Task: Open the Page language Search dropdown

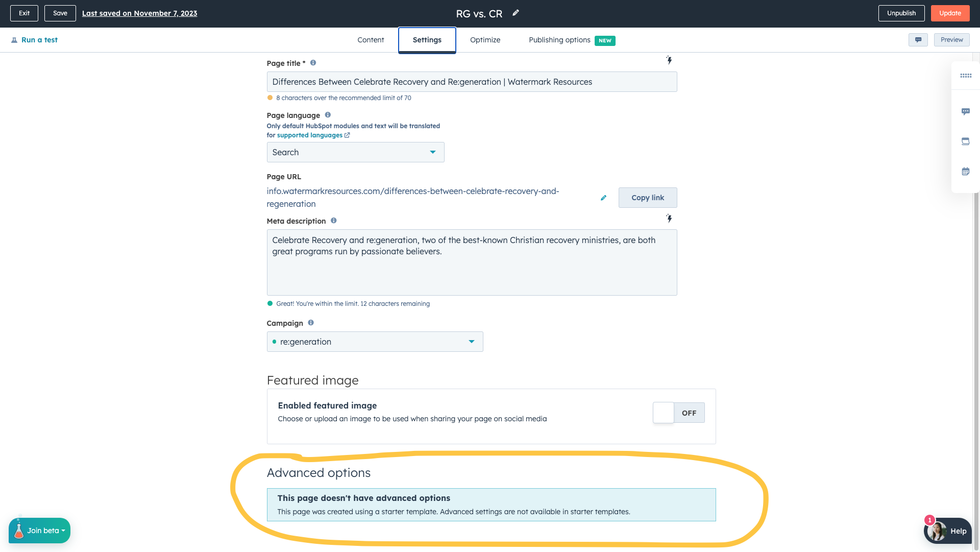Action: [355, 152]
